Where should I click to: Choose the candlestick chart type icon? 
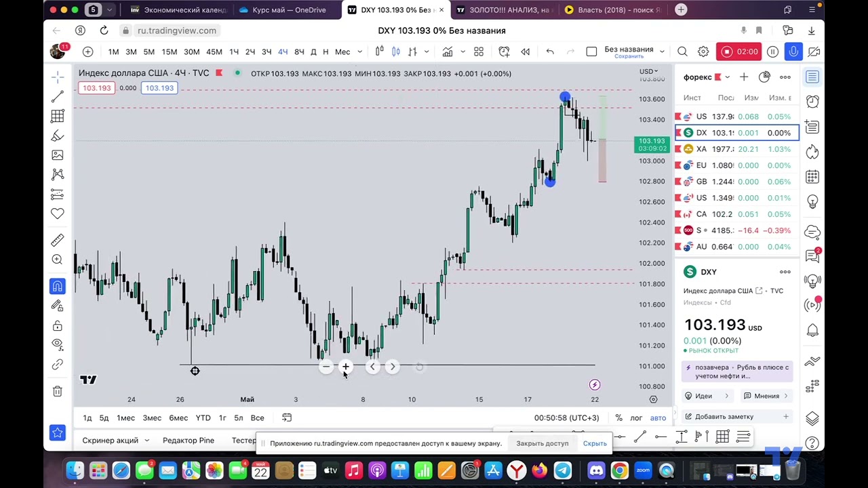pos(396,52)
